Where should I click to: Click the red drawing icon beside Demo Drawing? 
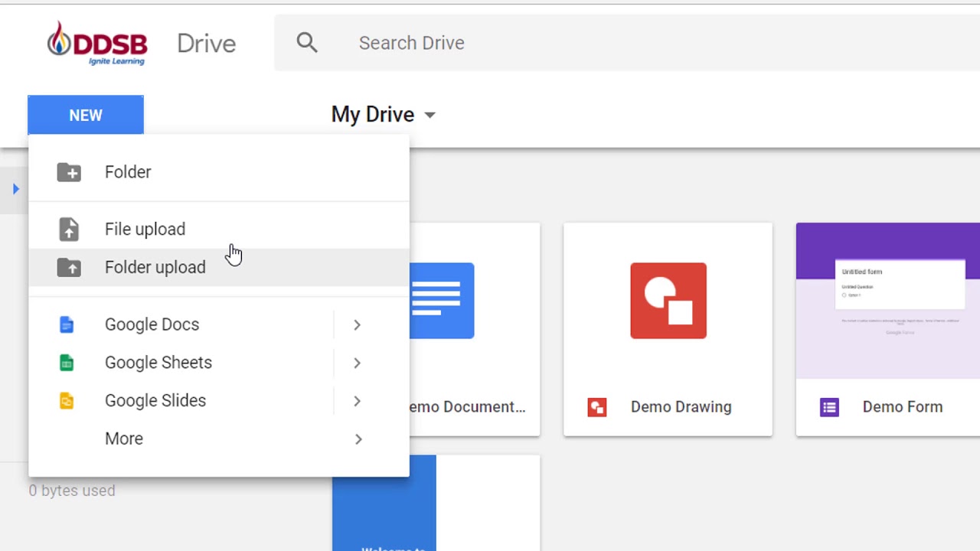coord(597,407)
